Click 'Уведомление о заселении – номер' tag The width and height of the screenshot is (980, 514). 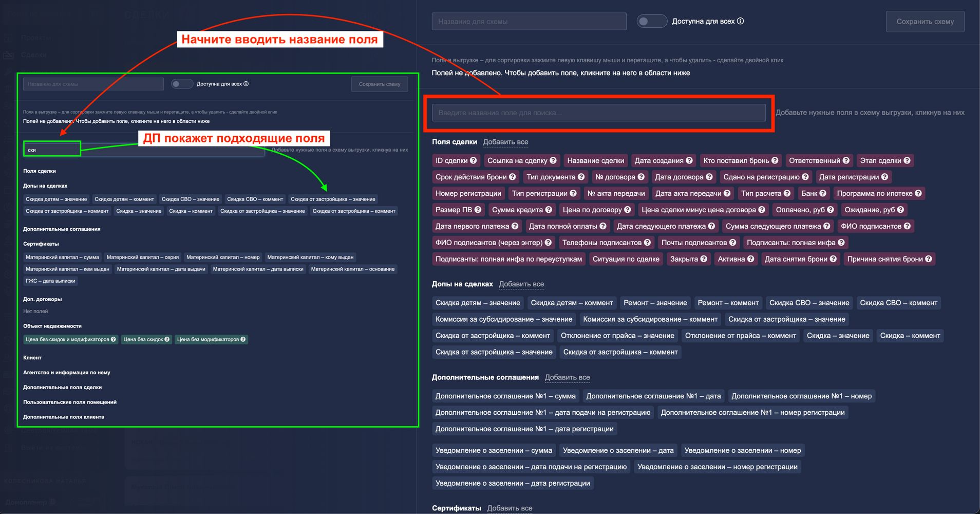742,450
